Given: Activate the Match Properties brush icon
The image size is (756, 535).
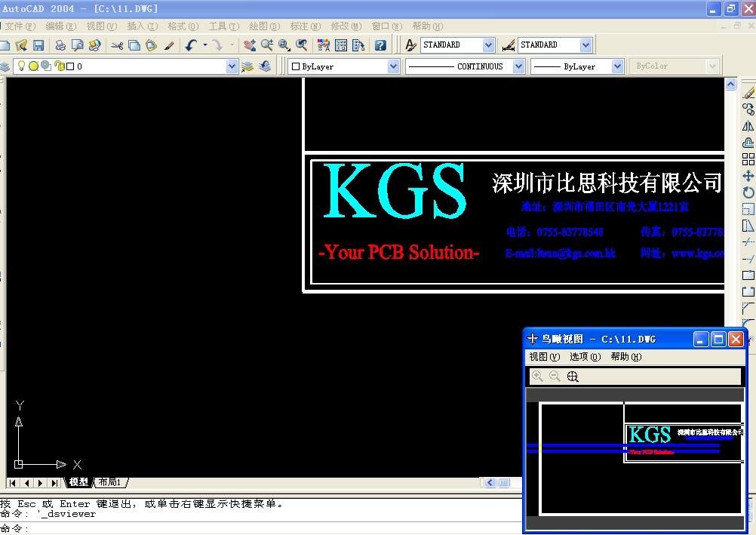Looking at the screenshot, I should [169, 45].
